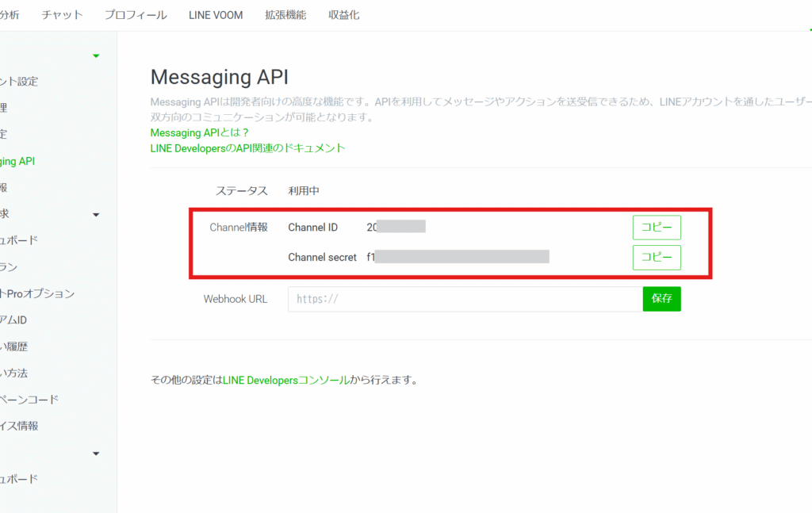The width and height of the screenshot is (812, 513).
Task: Open the チャット tab
Action: pos(62,15)
